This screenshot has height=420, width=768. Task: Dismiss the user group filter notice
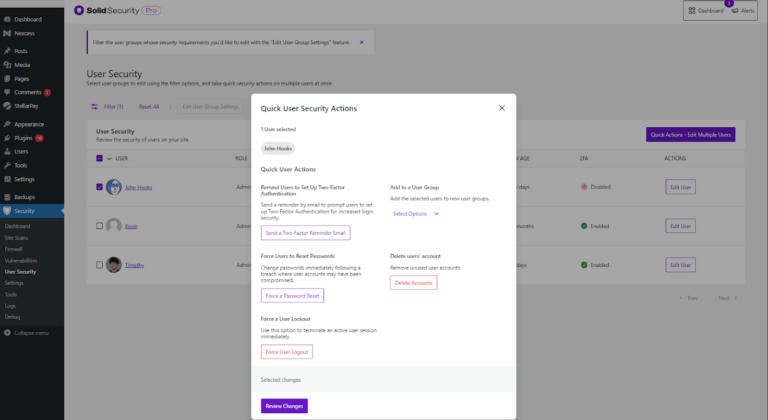[360, 43]
